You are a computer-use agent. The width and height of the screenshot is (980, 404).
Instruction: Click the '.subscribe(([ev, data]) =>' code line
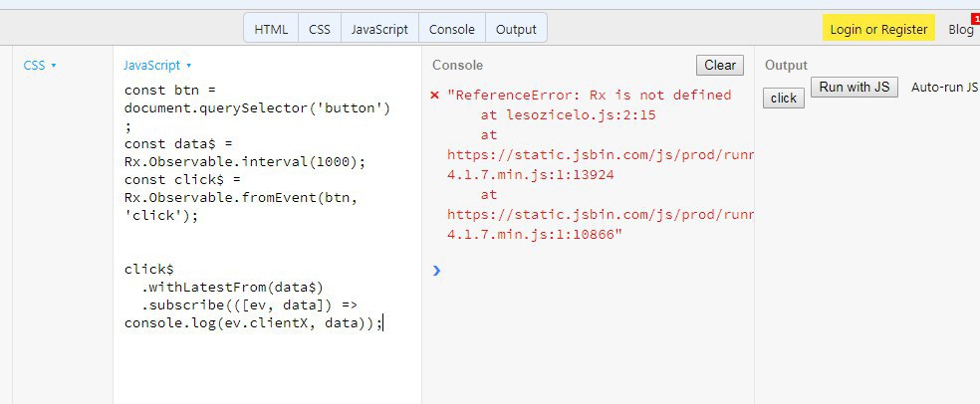pos(249,305)
